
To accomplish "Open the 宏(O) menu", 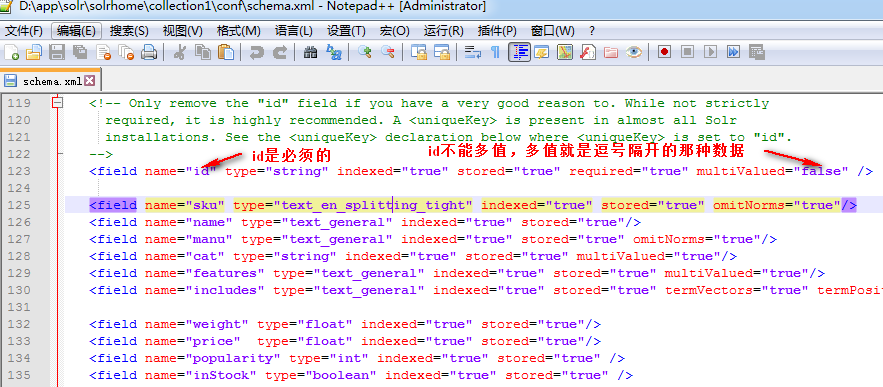I will click(394, 30).
